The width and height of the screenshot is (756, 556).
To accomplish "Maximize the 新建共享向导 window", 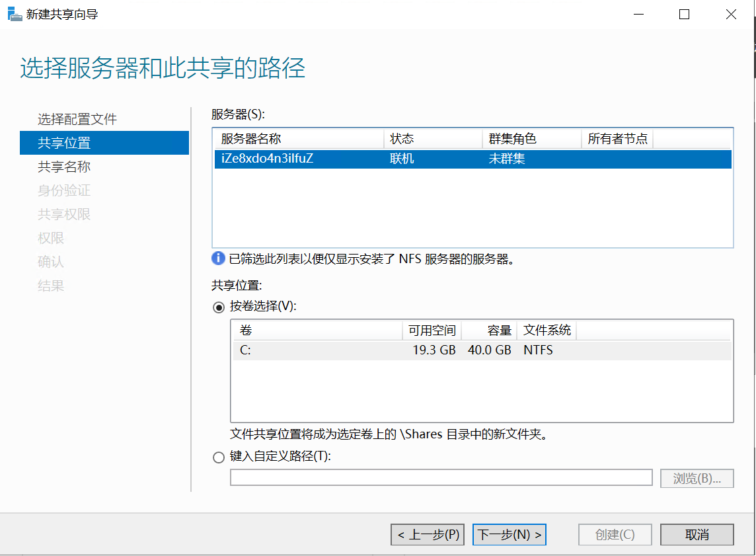I will (685, 15).
